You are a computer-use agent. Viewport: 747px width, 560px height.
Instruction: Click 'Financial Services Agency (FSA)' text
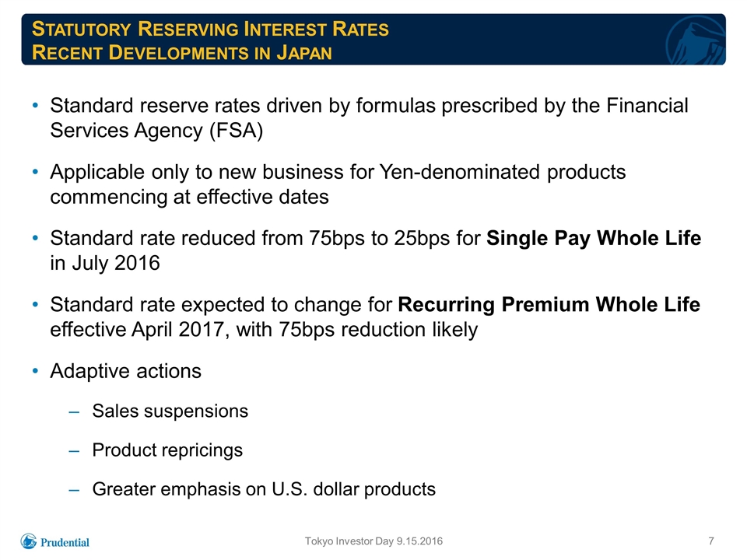click(x=156, y=131)
